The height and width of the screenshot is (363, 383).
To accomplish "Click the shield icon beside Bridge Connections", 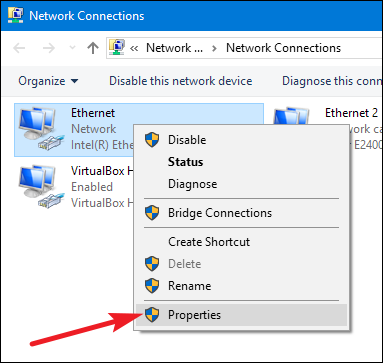I will [x=152, y=213].
